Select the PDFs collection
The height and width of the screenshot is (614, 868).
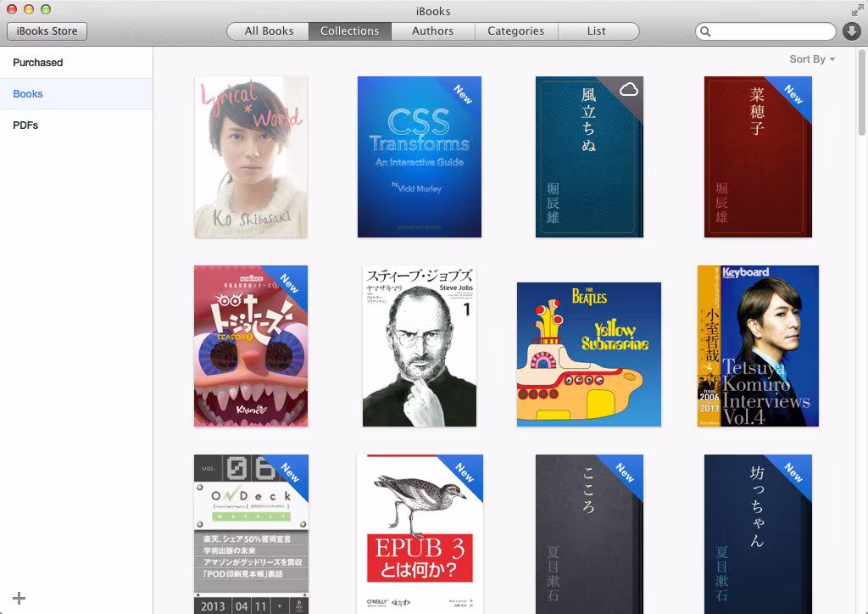(76, 126)
